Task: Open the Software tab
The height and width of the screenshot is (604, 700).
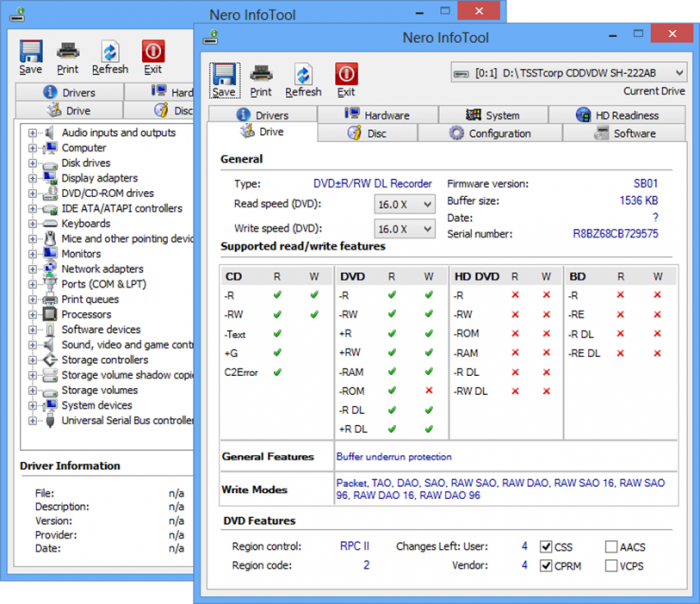Action: point(625,133)
